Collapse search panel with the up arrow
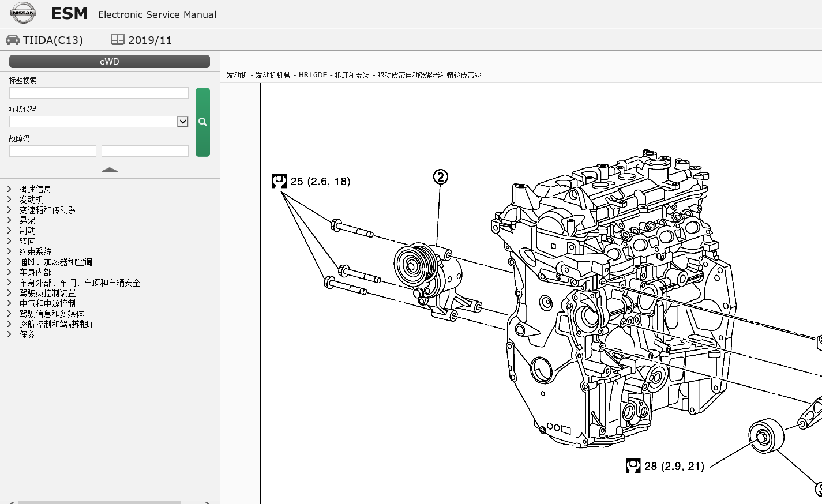Image resolution: width=822 pixels, height=504 pixels. [x=110, y=170]
